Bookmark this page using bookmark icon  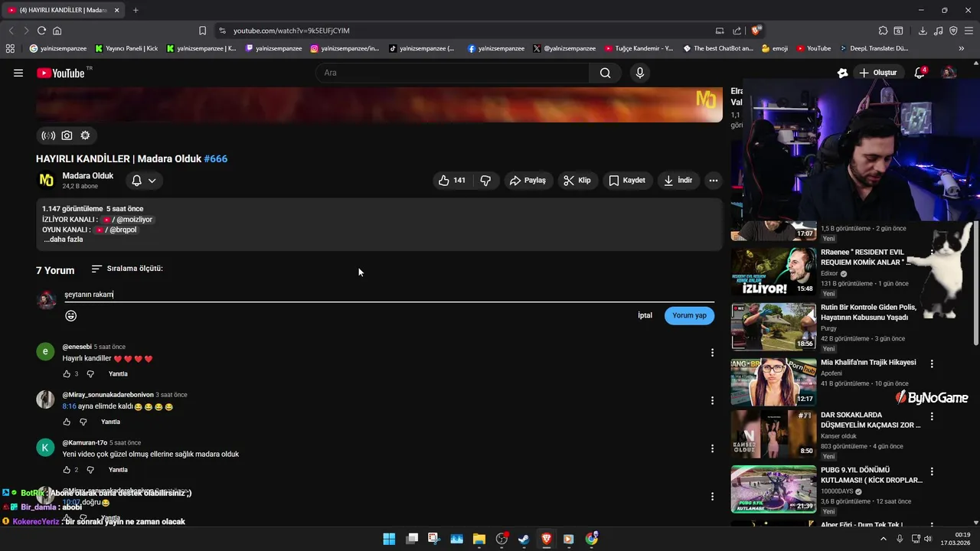pyautogui.click(x=202, y=31)
